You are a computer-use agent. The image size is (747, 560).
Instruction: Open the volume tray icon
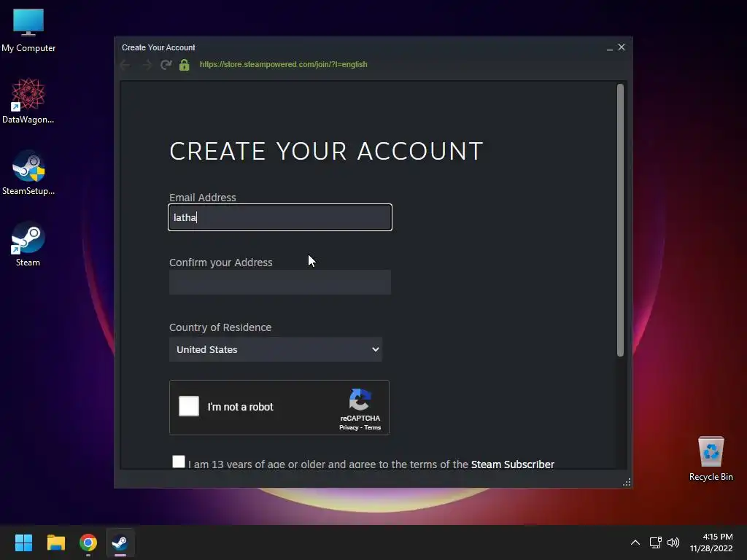(673, 542)
